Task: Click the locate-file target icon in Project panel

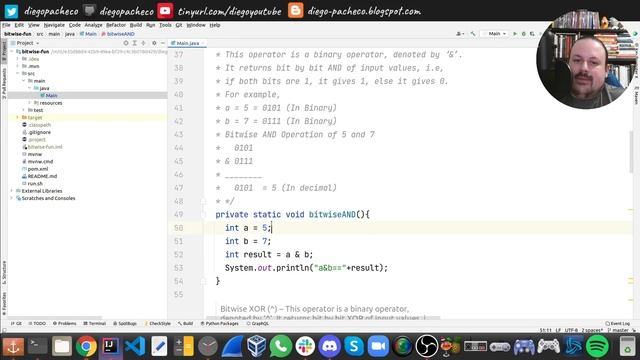Action: (126, 43)
